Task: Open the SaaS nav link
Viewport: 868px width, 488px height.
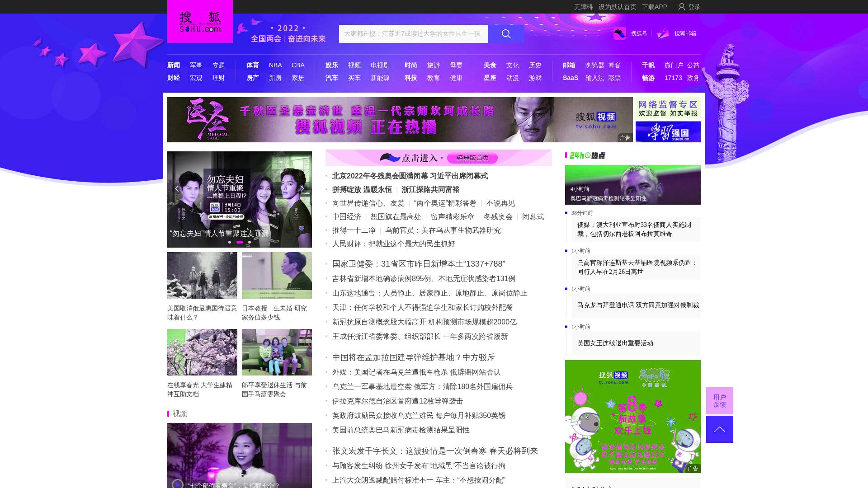Action: (571, 78)
